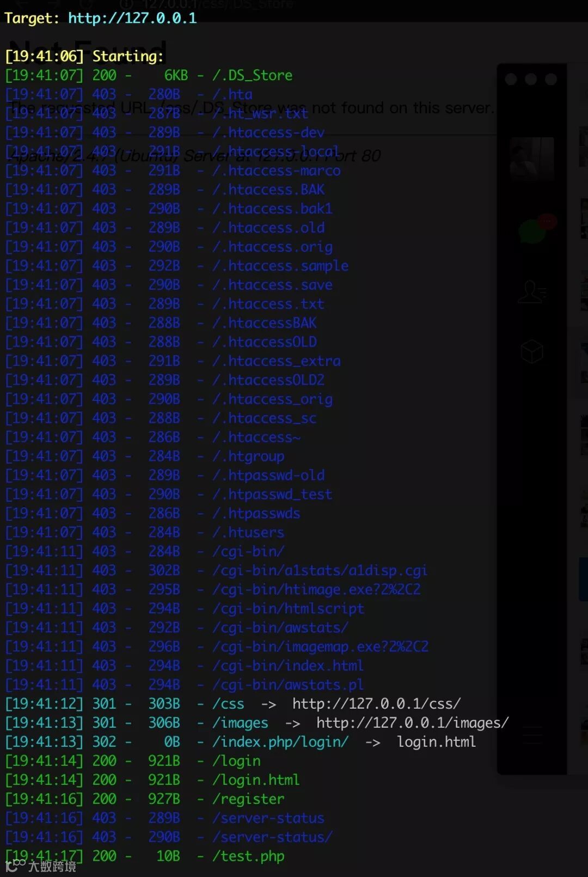Click the red unread badge on chats
The height and width of the screenshot is (877, 588).
click(x=547, y=222)
